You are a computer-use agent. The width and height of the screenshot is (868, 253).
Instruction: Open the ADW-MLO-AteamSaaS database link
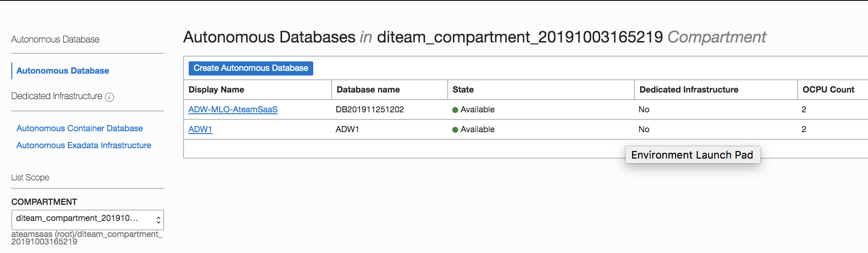(233, 110)
